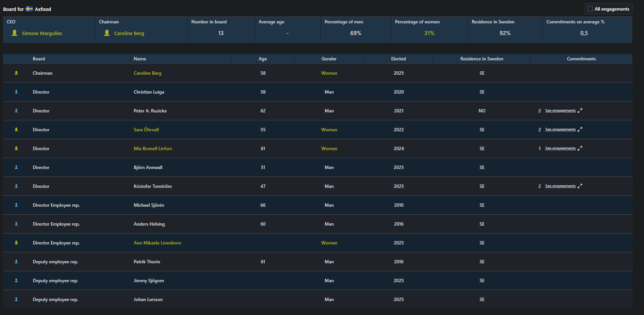Click the person icon in Anders Helsing's row
644x315 pixels.
tap(16, 224)
